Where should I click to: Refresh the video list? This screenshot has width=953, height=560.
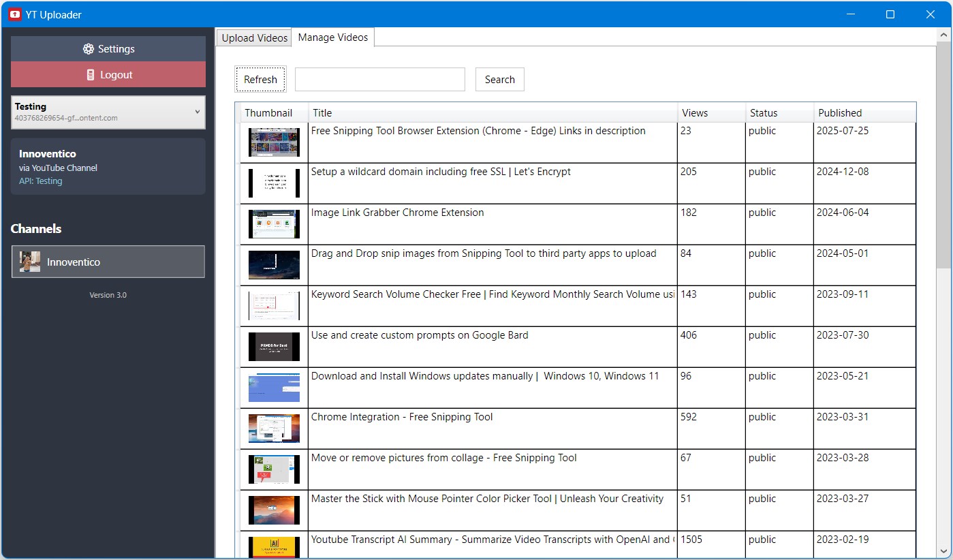[x=261, y=79]
